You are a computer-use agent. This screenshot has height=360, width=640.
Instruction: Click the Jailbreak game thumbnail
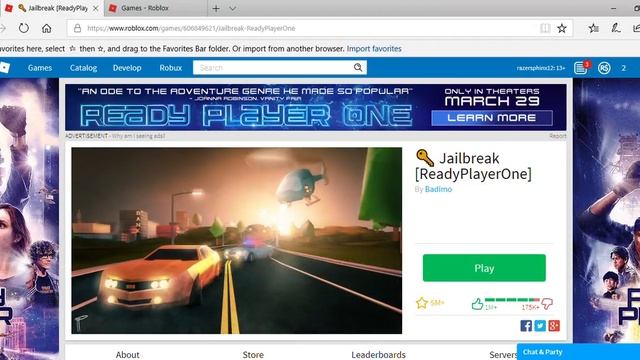click(237, 241)
